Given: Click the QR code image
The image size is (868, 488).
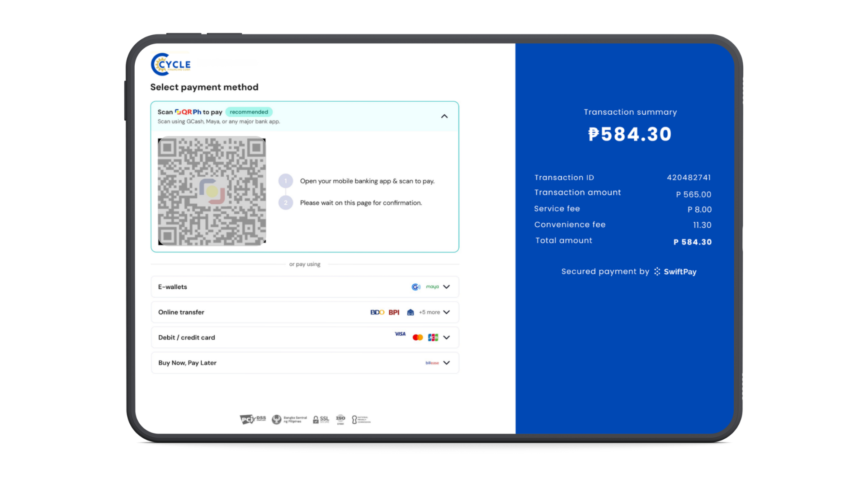Looking at the screenshot, I should pos(212,191).
